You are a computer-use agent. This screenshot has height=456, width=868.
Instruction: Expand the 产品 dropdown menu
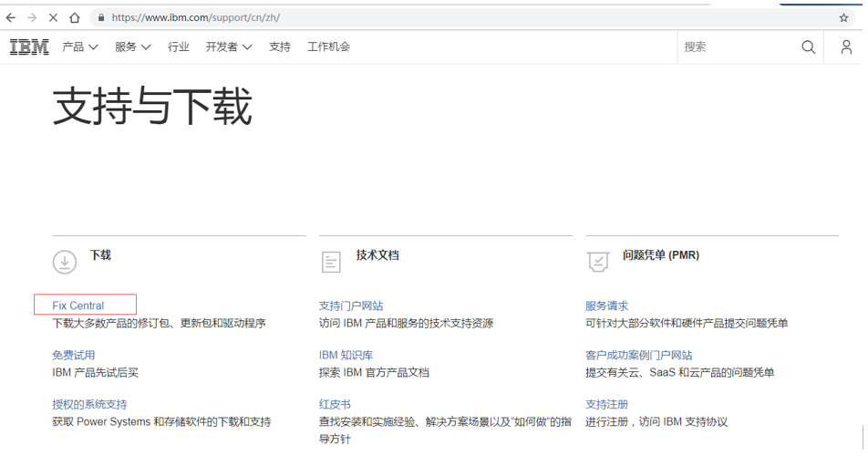(80, 47)
